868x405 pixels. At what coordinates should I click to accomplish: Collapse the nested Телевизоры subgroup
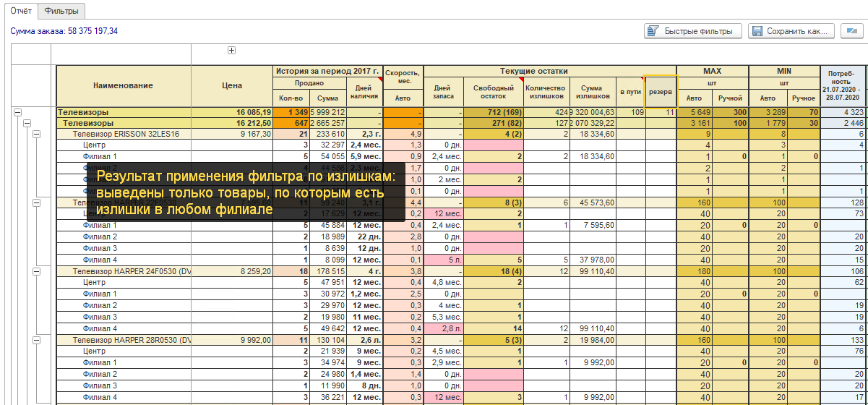27,124
